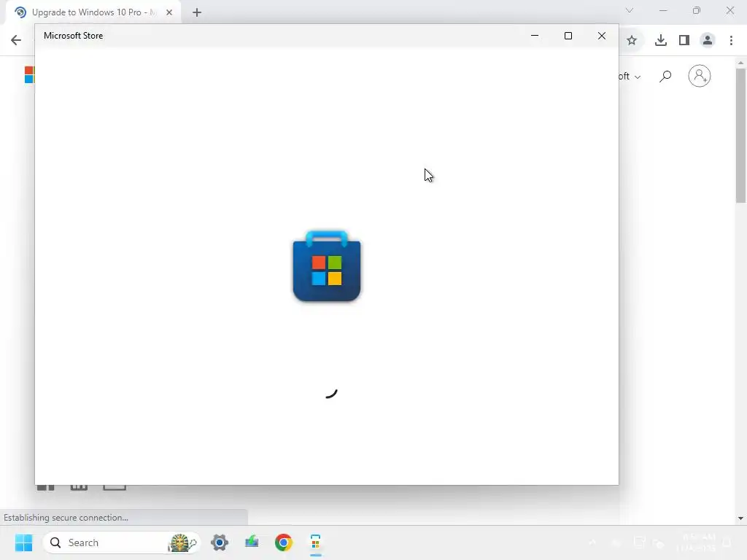Click the Microsoft Store title text
Viewport: 747px width, 560px height.
point(74,36)
